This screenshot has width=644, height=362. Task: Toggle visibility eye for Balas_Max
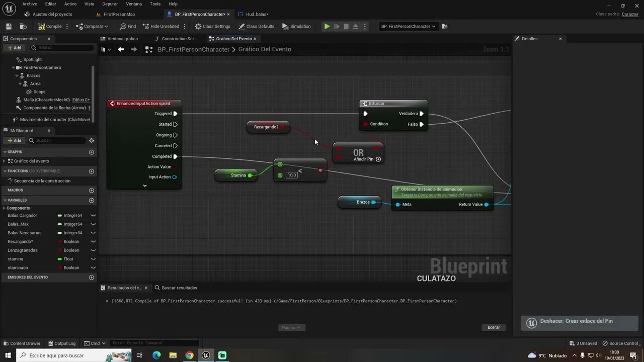(93, 224)
